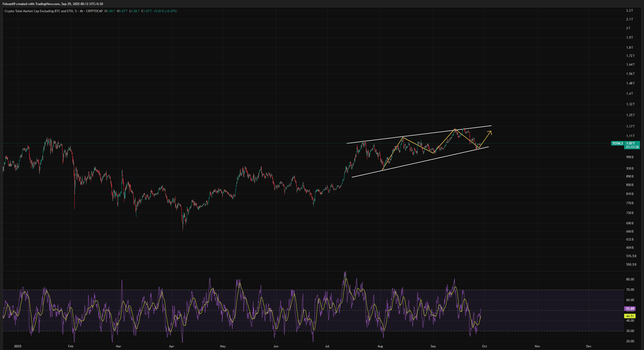Click the purple RSI value 51.69 label
The width and height of the screenshot is (644, 350).
pyautogui.click(x=630, y=309)
